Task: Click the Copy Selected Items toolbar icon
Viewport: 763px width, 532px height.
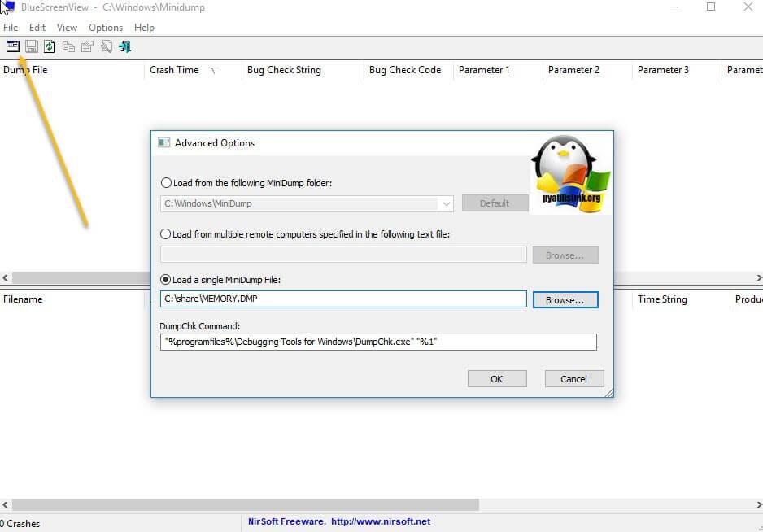Action: 68,46
